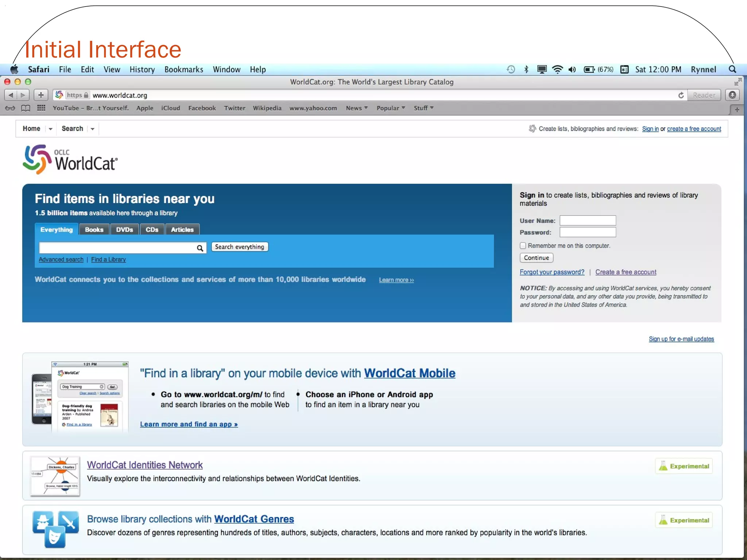Click the Experimental badge for WorldCat Genres
Viewport: 747px width, 560px height.
[x=684, y=520]
